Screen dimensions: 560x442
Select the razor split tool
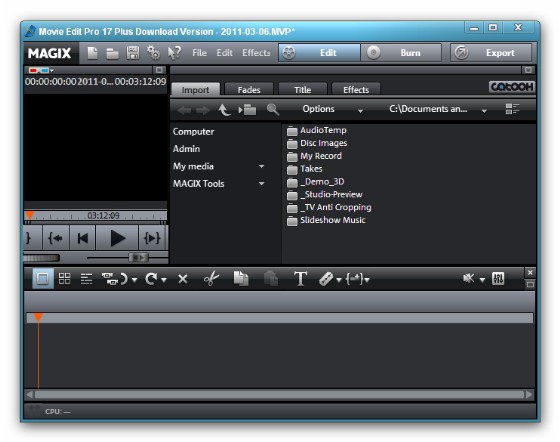click(x=326, y=279)
